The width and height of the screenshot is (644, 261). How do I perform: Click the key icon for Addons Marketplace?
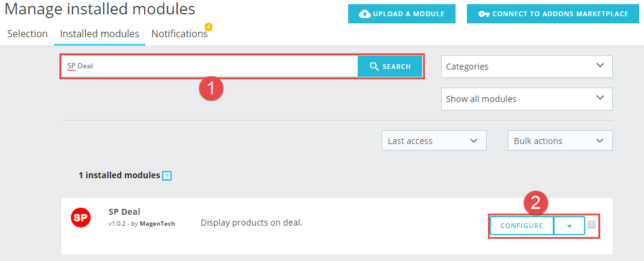[484, 14]
